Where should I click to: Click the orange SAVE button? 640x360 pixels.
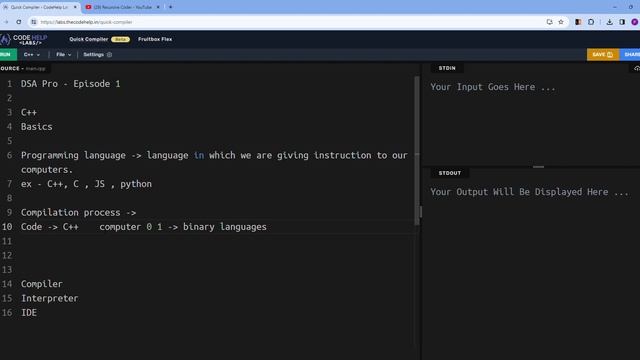click(603, 55)
